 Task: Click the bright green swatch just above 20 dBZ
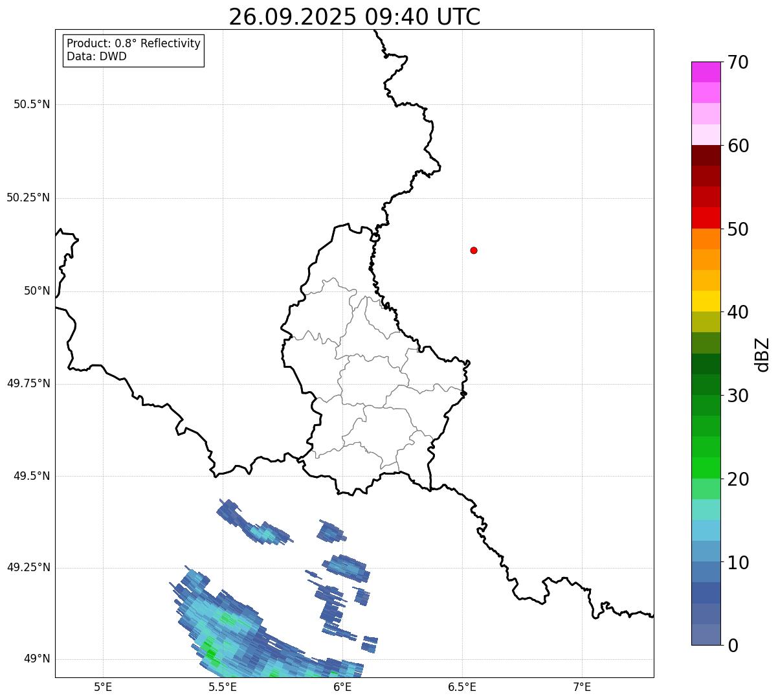[x=706, y=468]
